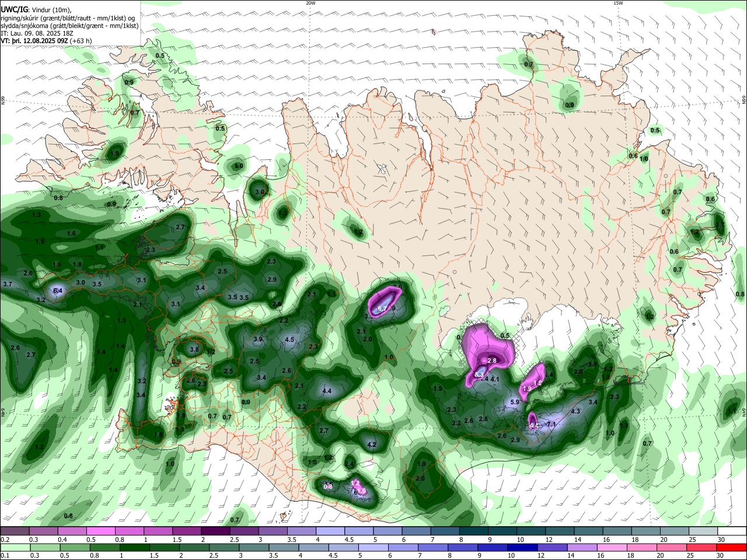The height and width of the screenshot is (560, 747).
Task: Click initialization time 'IT: Lau. 09. 08. 2025 18Z'
Action: [x=37, y=33]
